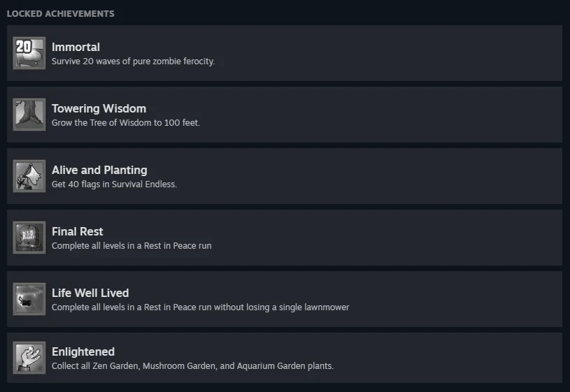Screen dimensions: 570x392
Task: Click the Enlightened hand icon
Action: point(29,358)
